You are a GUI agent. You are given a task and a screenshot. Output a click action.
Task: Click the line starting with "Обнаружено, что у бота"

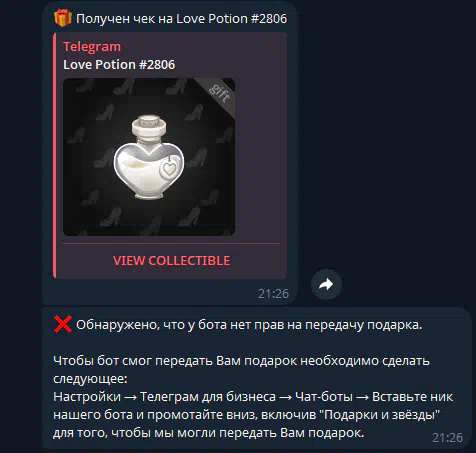click(249, 325)
